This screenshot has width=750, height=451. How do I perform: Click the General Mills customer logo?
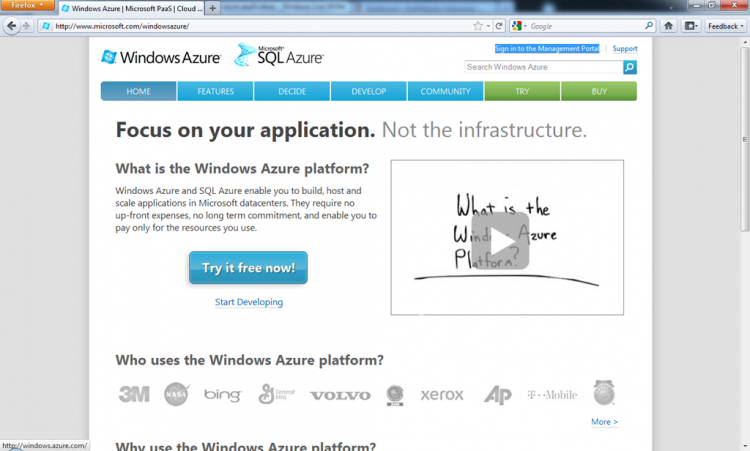coord(276,394)
